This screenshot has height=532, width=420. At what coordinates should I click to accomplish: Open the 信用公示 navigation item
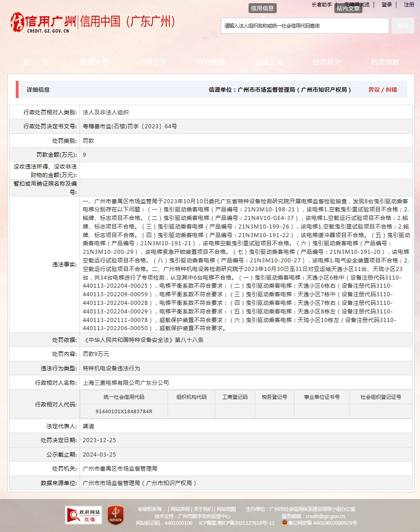(153, 62)
